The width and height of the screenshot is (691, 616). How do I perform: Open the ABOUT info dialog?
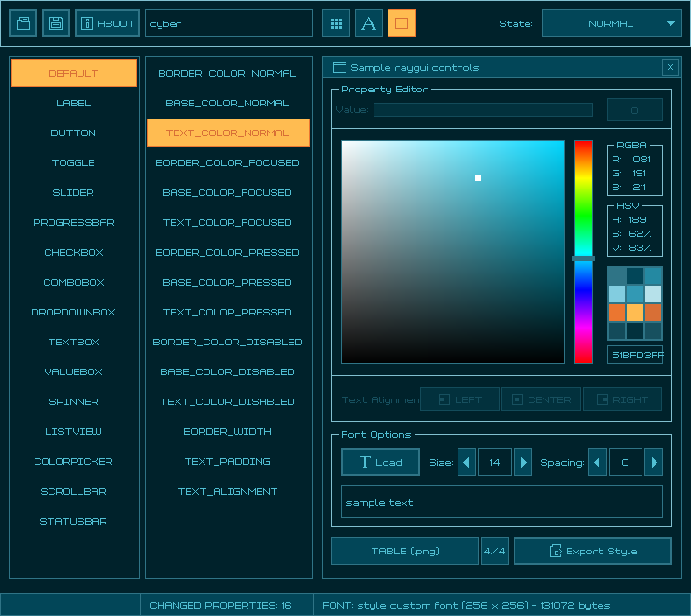click(107, 23)
